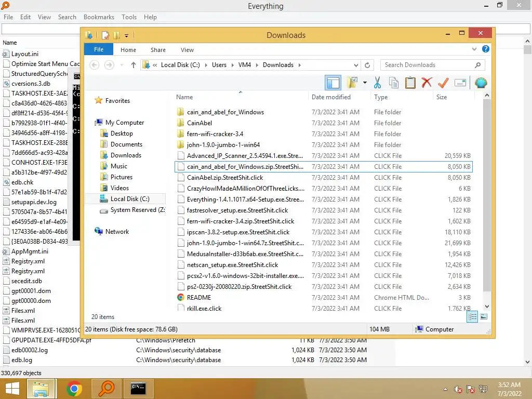Click the Search Downloads input field
Screen dimensions: 532x399
432,65
